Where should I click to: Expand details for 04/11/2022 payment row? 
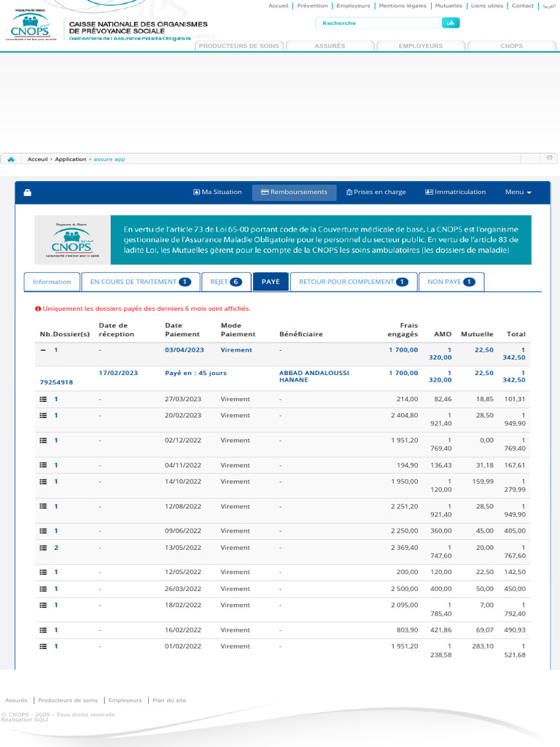(x=43, y=465)
